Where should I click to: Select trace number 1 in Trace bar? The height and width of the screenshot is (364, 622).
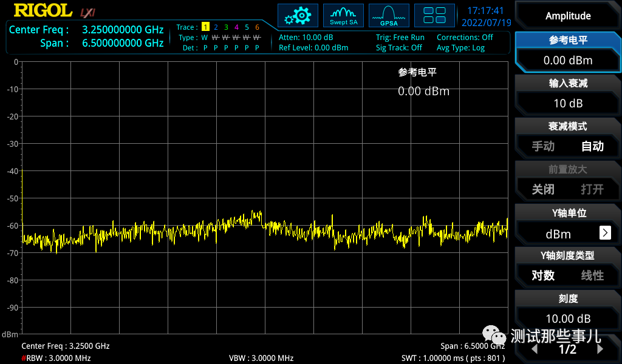click(207, 27)
